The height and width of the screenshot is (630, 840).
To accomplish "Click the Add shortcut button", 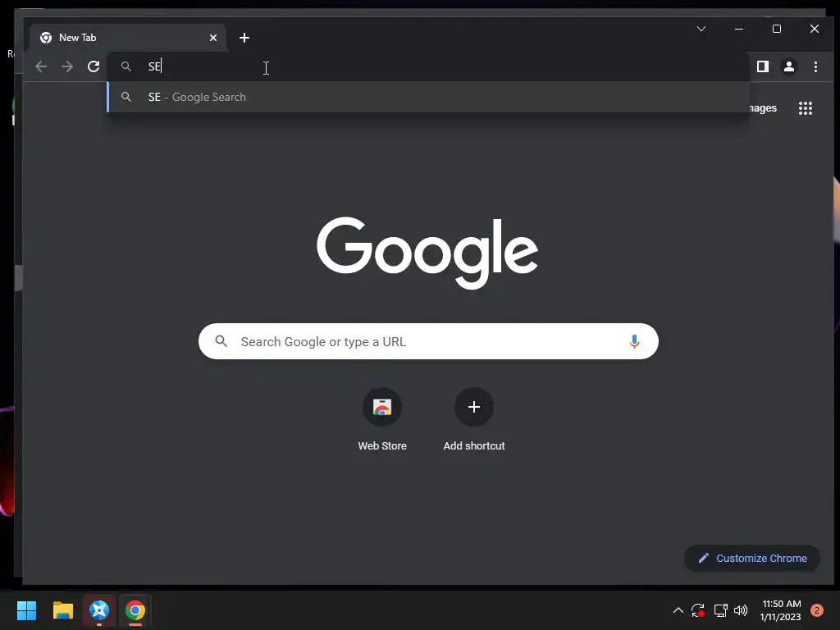I will [x=474, y=419].
